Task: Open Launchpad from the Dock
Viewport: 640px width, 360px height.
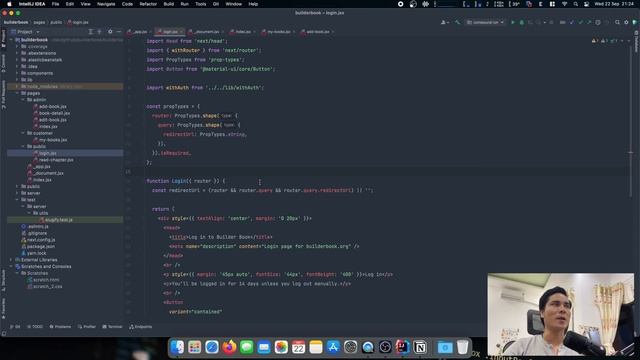Action: click(x=195, y=347)
